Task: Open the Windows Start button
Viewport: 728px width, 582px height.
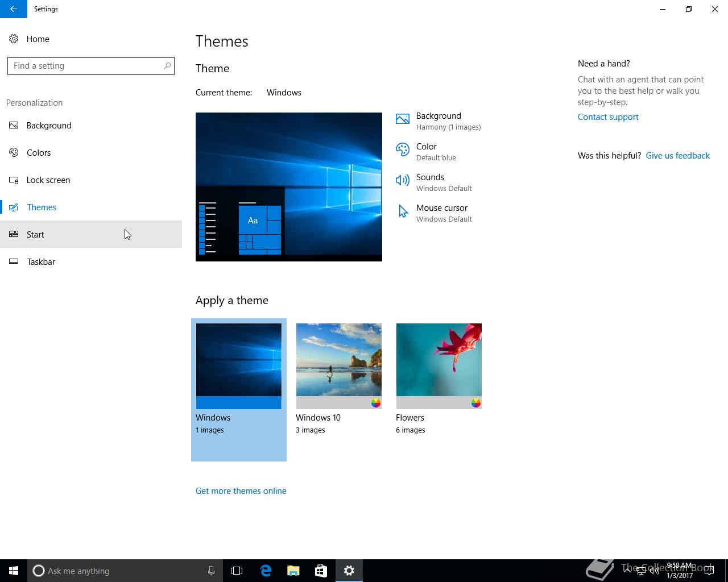Action: click(x=14, y=571)
